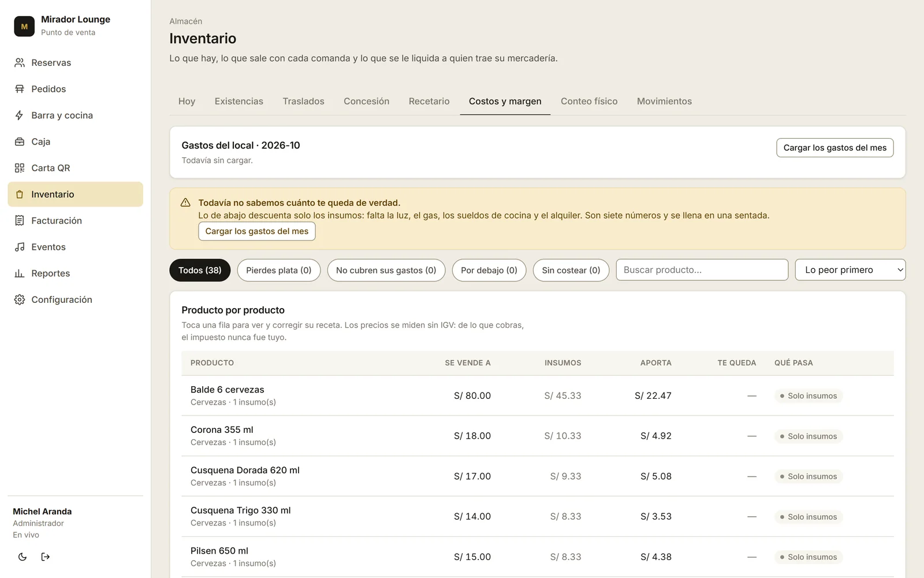Select the No cubren sus gastos filter
Image resolution: width=924 pixels, height=578 pixels.
coord(386,270)
